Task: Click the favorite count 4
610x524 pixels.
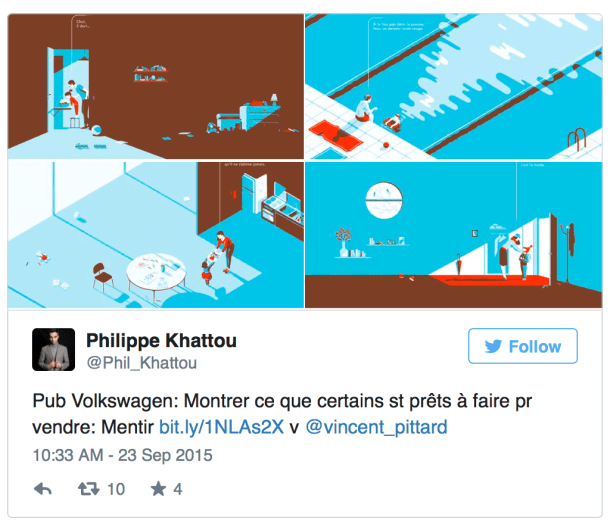Action: coord(178,489)
